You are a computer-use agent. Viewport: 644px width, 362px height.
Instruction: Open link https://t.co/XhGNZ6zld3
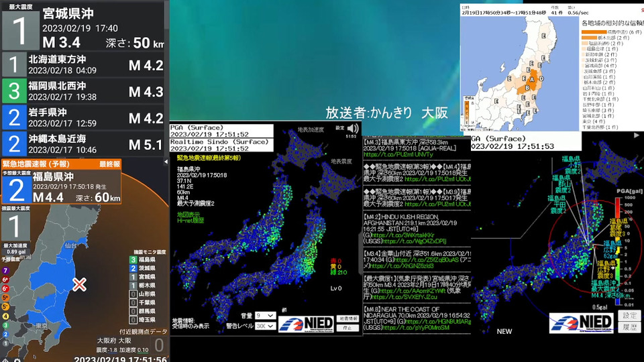(402, 266)
